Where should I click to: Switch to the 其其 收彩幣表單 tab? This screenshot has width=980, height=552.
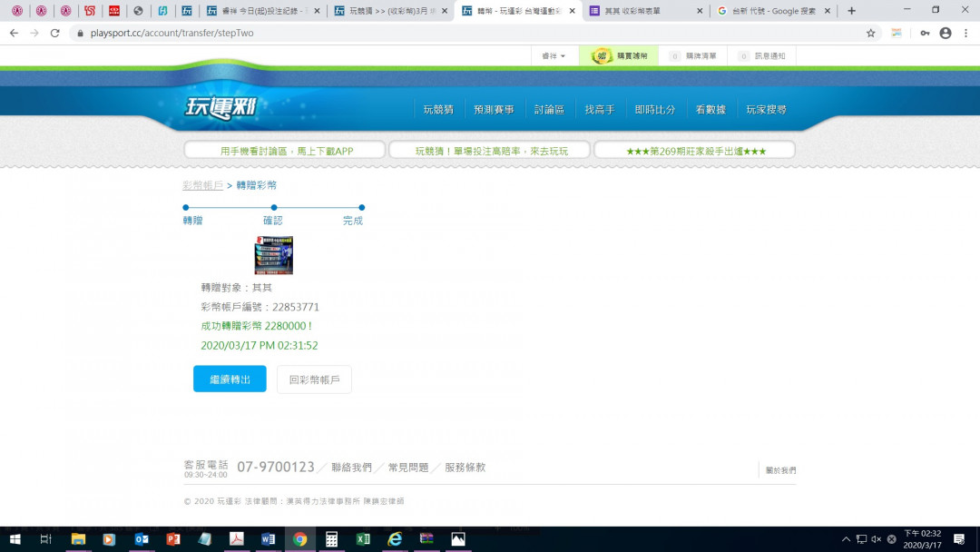tap(646, 11)
